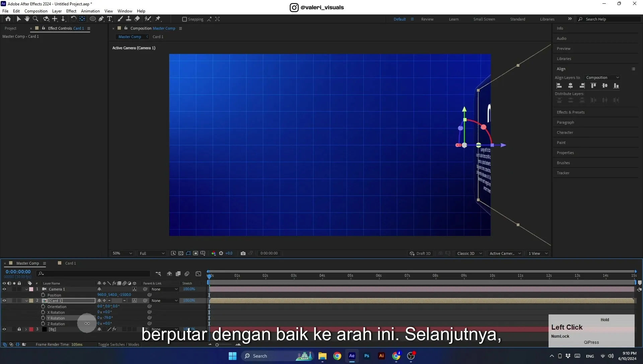
Task: Open the 1 View layout dropdown
Action: [538, 254]
